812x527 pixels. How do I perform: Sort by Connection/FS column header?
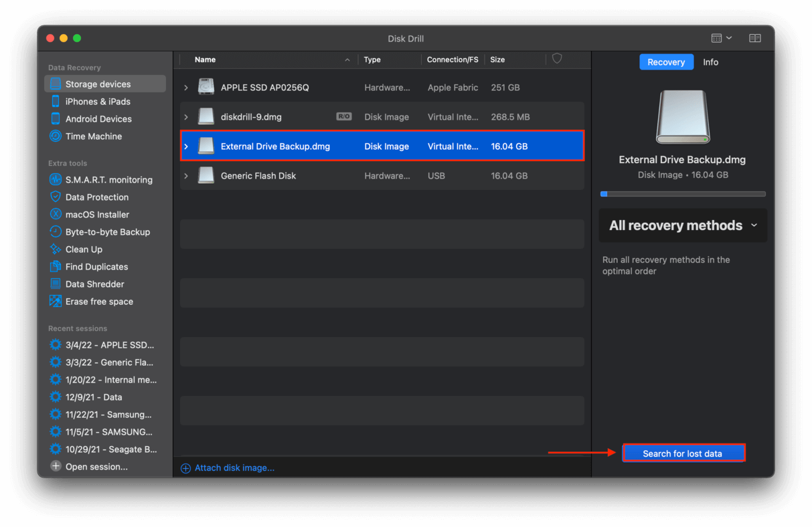point(453,60)
